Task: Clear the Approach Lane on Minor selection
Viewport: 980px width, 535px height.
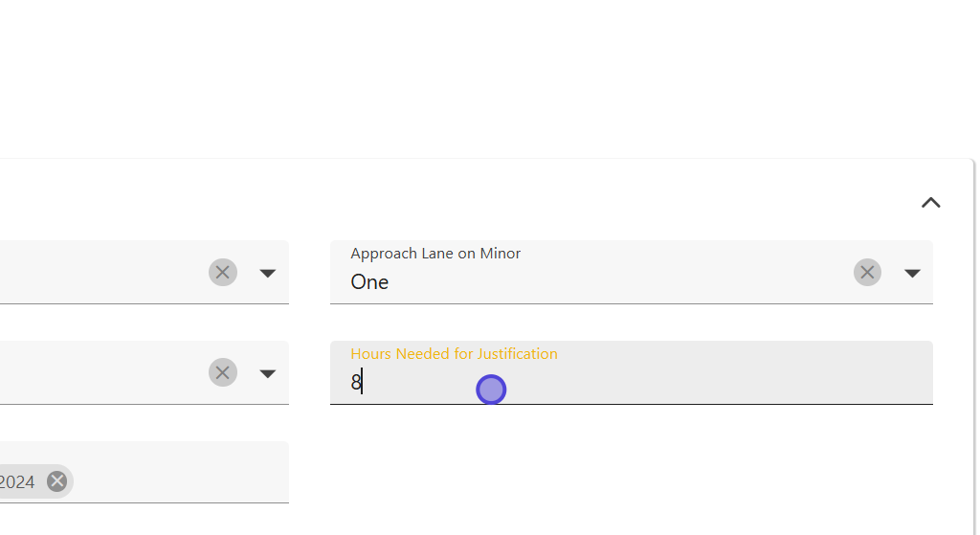Action: (x=867, y=273)
